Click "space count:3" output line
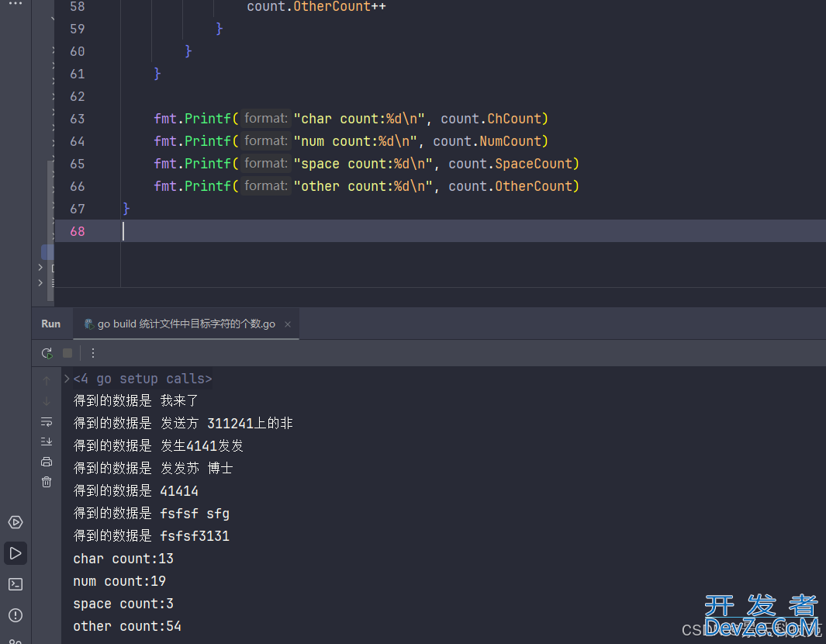The width and height of the screenshot is (826, 644). (x=123, y=604)
